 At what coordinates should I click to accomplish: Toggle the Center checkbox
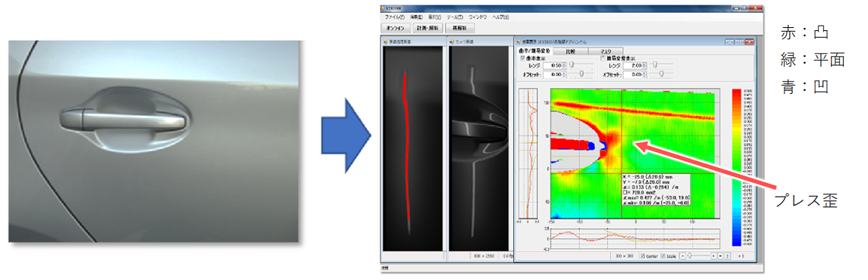pyautogui.click(x=643, y=256)
